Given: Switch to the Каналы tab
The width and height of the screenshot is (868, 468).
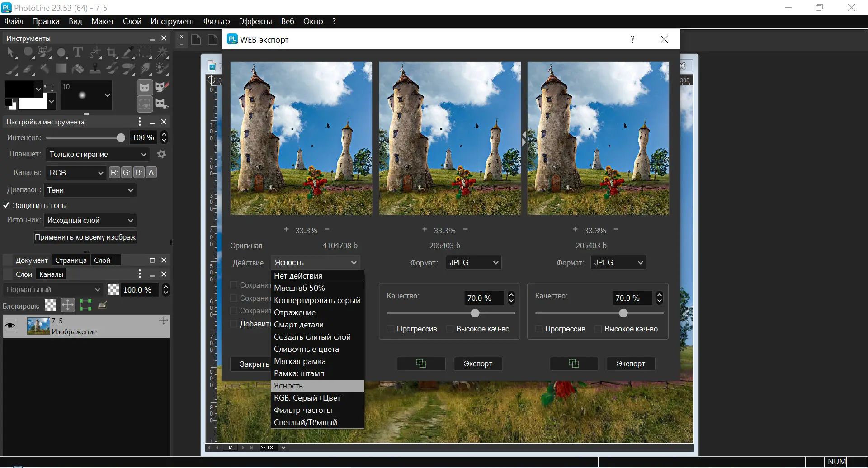Looking at the screenshot, I should coord(51,274).
